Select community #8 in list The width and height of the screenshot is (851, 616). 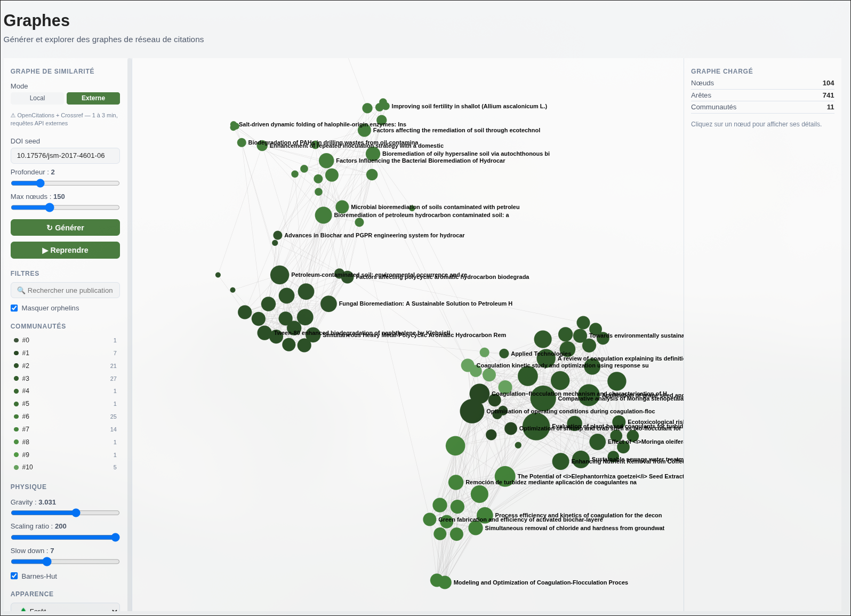click(x=65, y=442)
